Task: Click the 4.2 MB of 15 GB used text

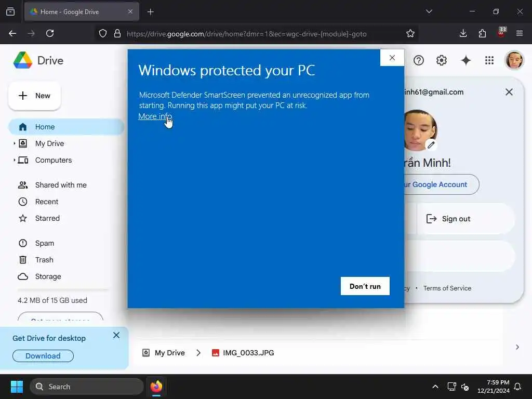Action: click(52, 300)
